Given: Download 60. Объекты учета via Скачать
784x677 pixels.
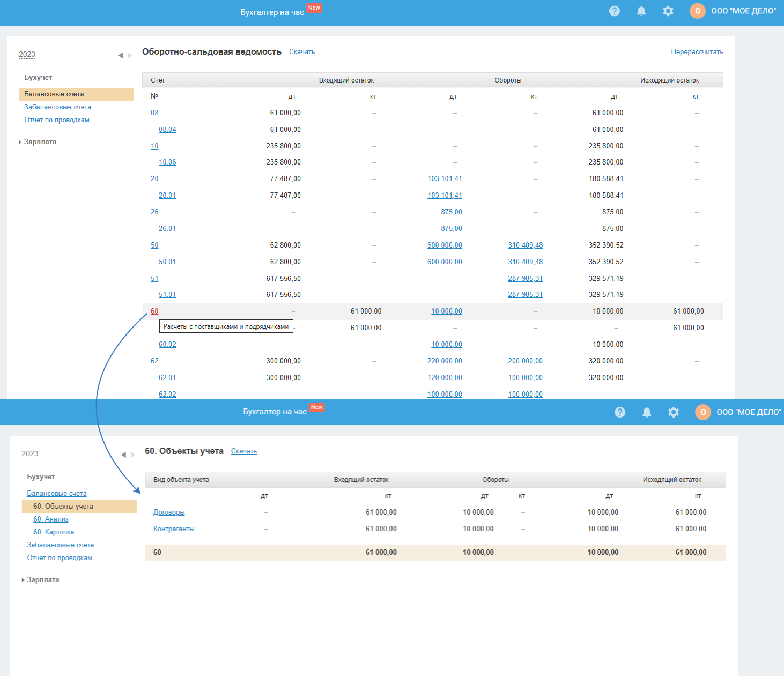Looking at the screenshot, I should (x=244, y=451).
